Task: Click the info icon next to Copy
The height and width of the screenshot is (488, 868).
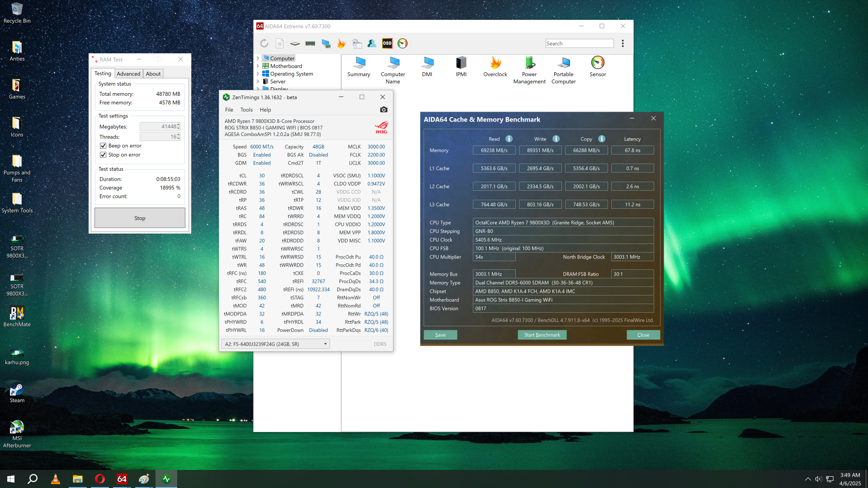Action: pyautogui.click(x=602, y=139)
